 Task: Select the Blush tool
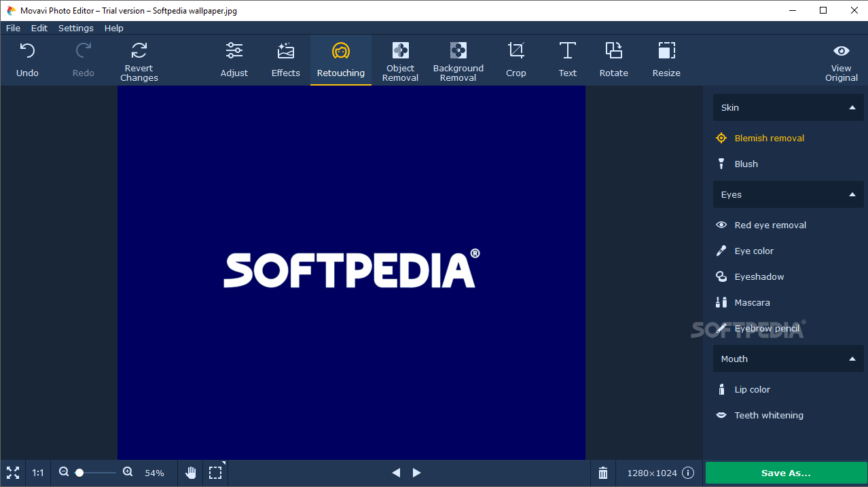click(x=737, y=164)
